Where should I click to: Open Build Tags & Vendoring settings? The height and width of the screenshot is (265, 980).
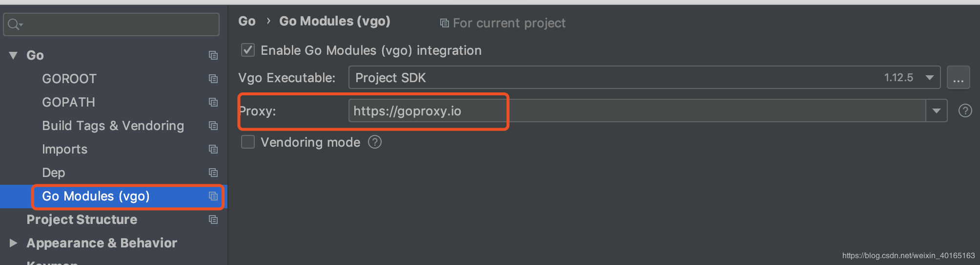coord(113,126)
